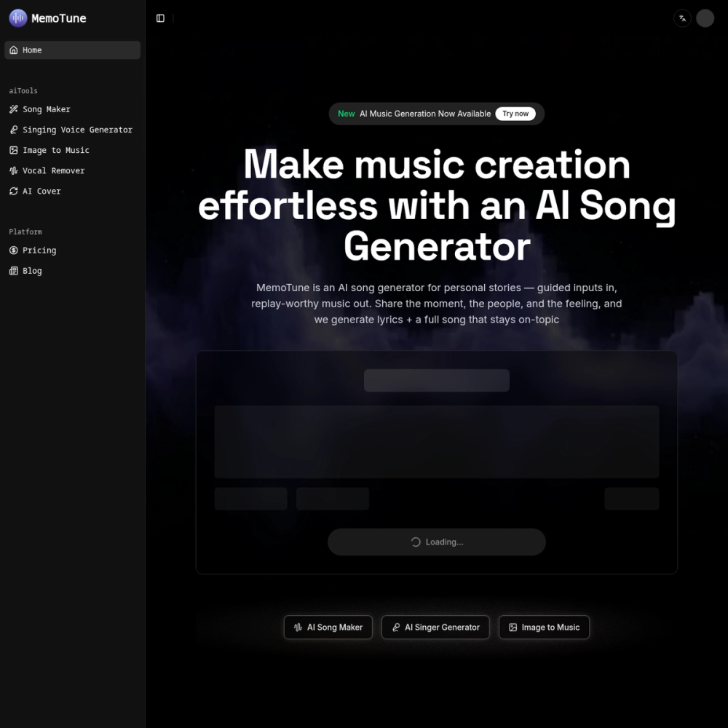Click the AI Singer Generator button
This screenshot has width=728, height=728.
(x=435, y=628)
